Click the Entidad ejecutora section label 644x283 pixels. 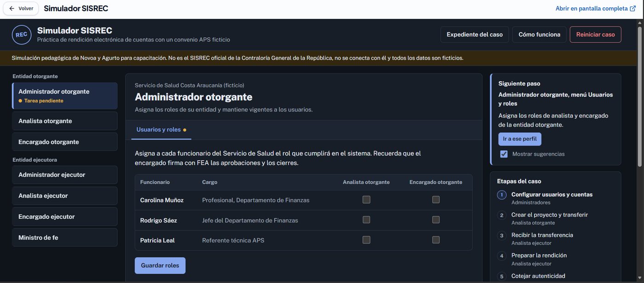coord(35,160)
